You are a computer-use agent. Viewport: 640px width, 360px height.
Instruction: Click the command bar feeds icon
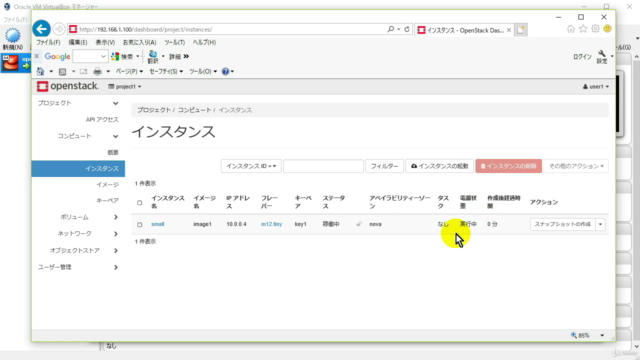[x=62, y=71]
